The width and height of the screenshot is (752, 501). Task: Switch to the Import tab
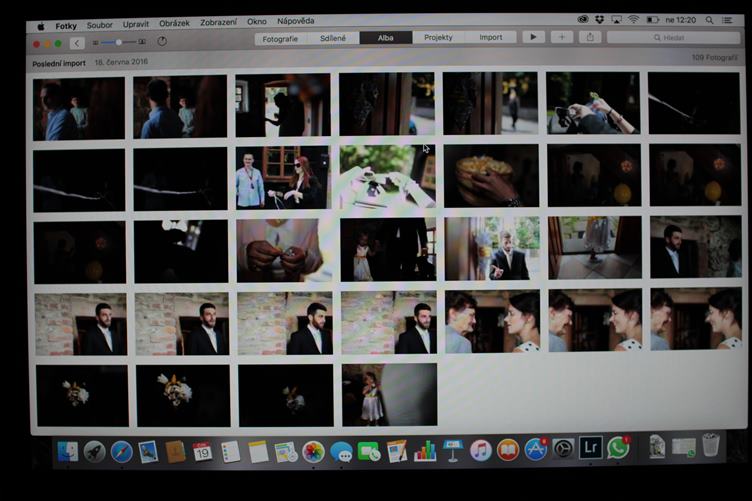[x=491, y=37]
